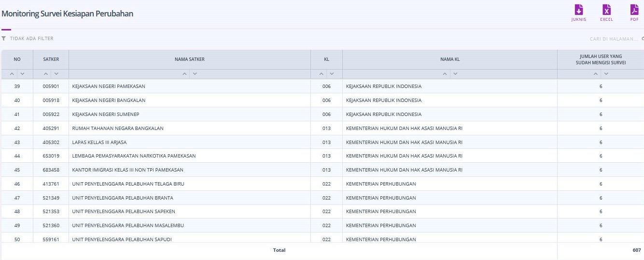
Task: Select Unit Penyelenggara Pelabuhan Sapeken
Action: [322, 211]
